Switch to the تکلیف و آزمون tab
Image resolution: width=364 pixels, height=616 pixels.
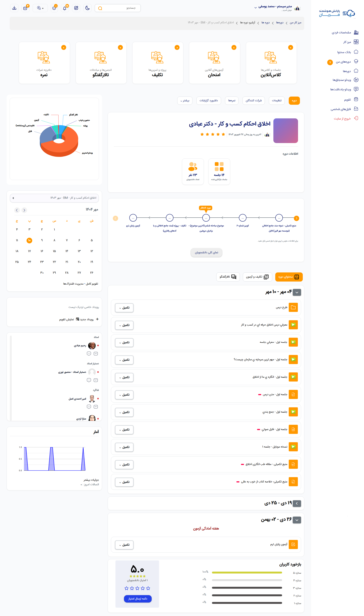pyautogui.click(x=257, y=277)
